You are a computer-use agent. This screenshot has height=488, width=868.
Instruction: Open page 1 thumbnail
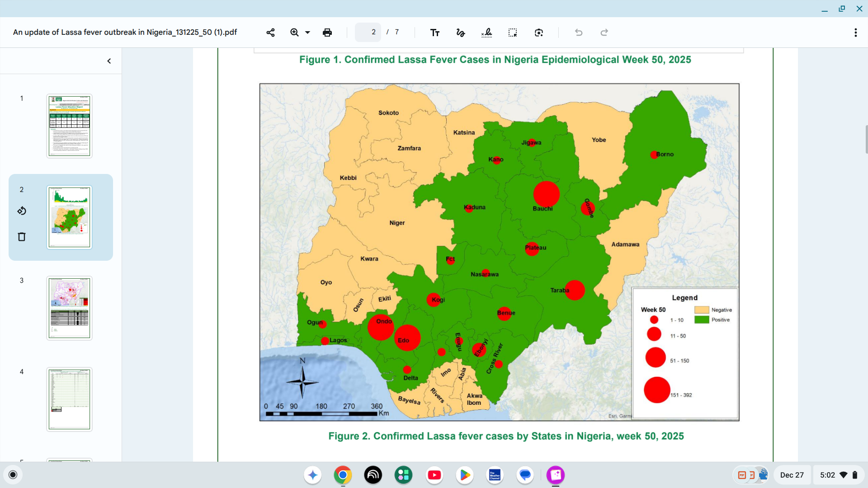[69, 126]
